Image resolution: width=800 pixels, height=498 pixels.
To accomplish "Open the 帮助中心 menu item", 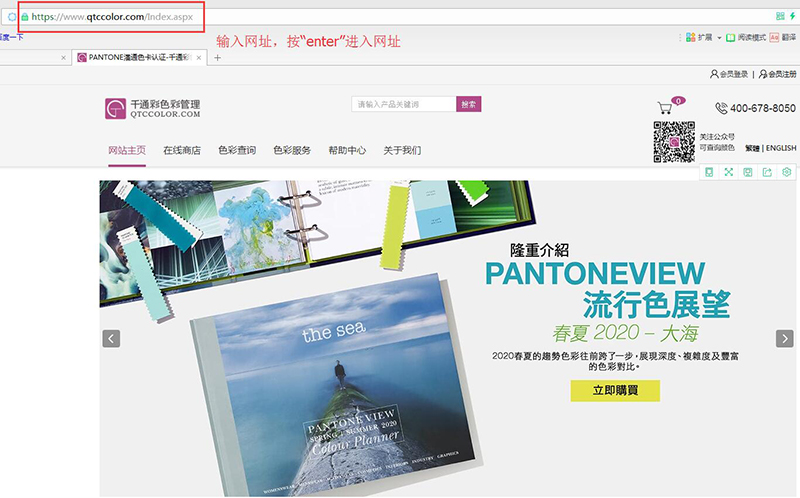I will tap(347, 150).
